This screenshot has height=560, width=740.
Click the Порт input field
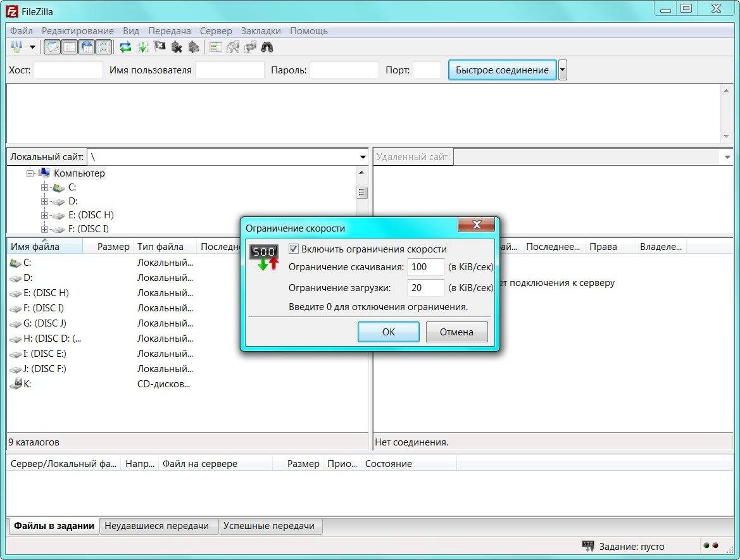click(x=427, y=70)
